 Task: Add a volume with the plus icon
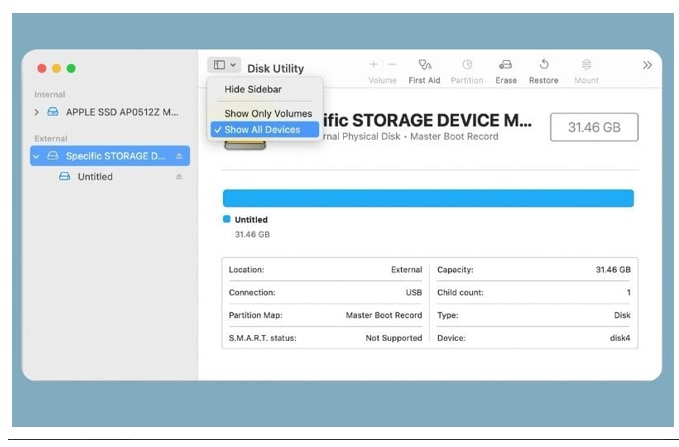374,65
